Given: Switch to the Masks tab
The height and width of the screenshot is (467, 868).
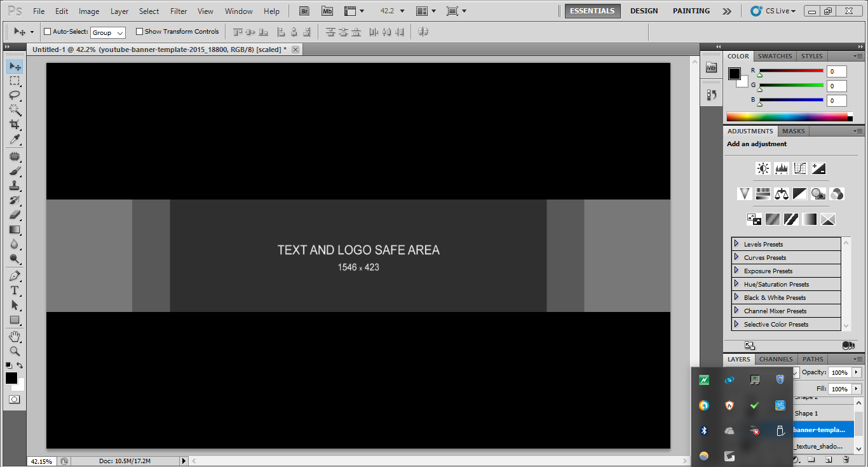Looking at the screenshot, I should coord(793,131).
